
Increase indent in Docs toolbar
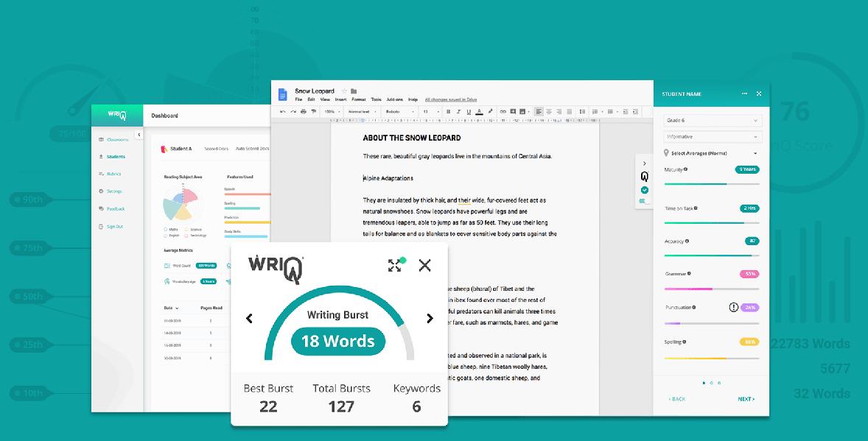point(635,111)
